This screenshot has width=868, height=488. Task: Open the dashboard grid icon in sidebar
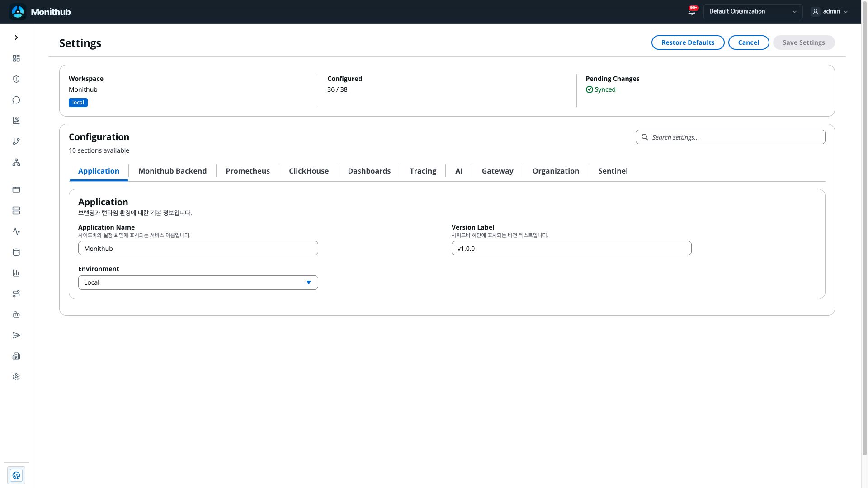point(16,58)
